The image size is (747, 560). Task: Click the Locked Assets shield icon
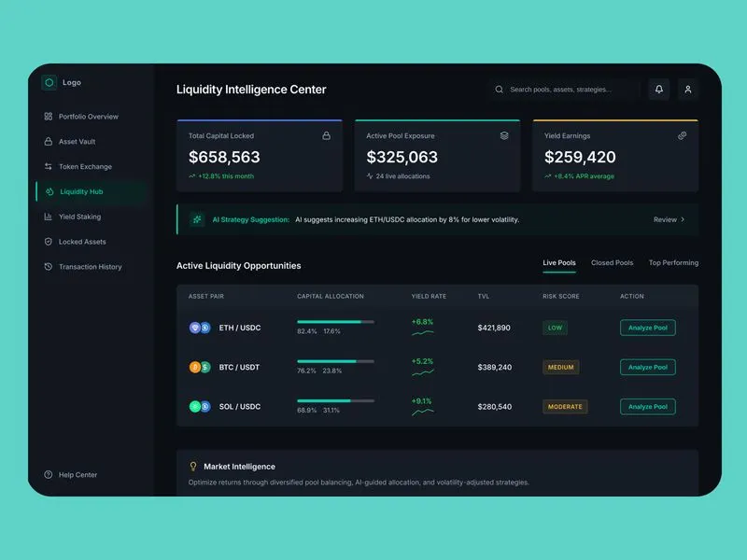[x=49, y=242]
